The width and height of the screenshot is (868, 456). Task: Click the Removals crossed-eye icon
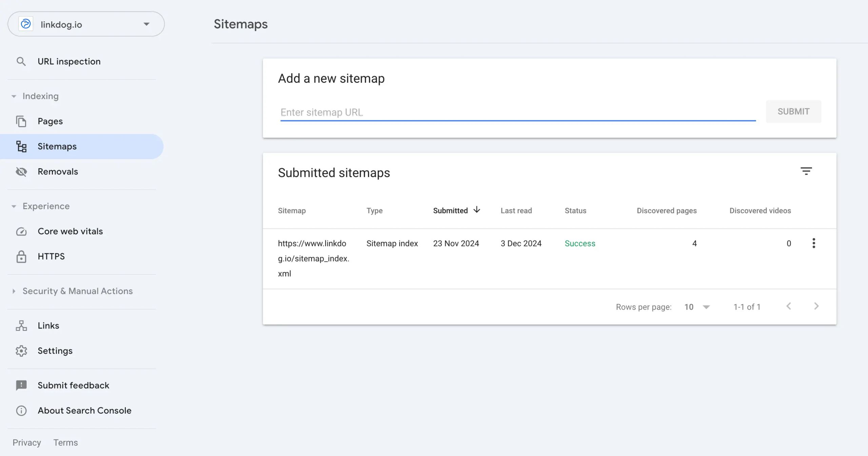point(21,172)
